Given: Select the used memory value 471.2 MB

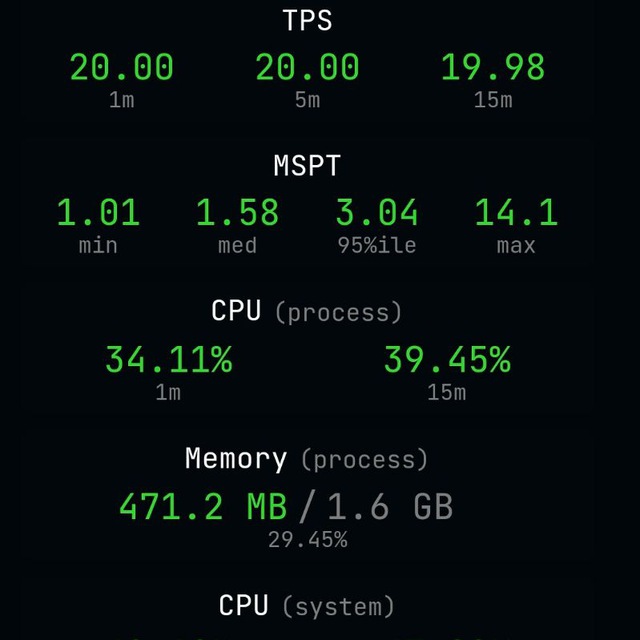Looking at the screenshot, I should [x=203, y=507].
